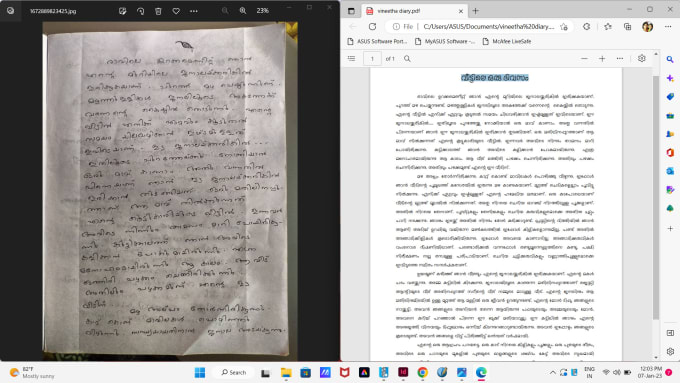680x383 pixels.
Task: Hide the Edge sidebar panel icon
Action: 670,333
